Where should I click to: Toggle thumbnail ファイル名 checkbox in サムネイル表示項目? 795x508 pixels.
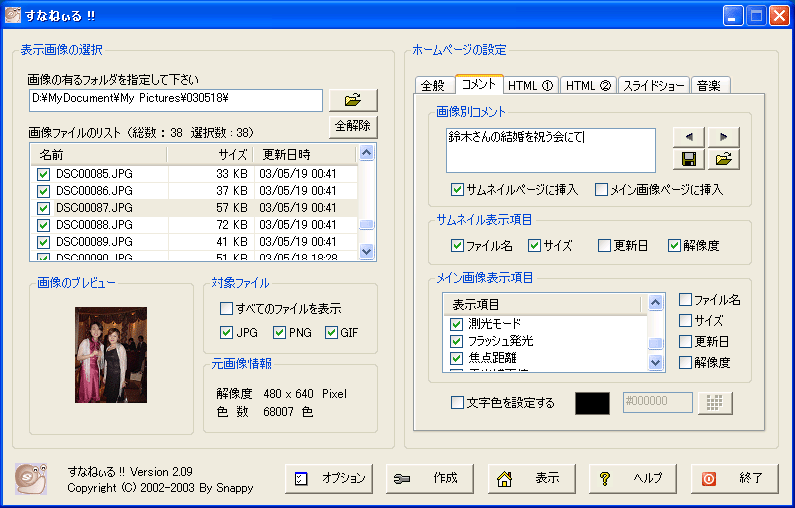(x=457, y=246)
